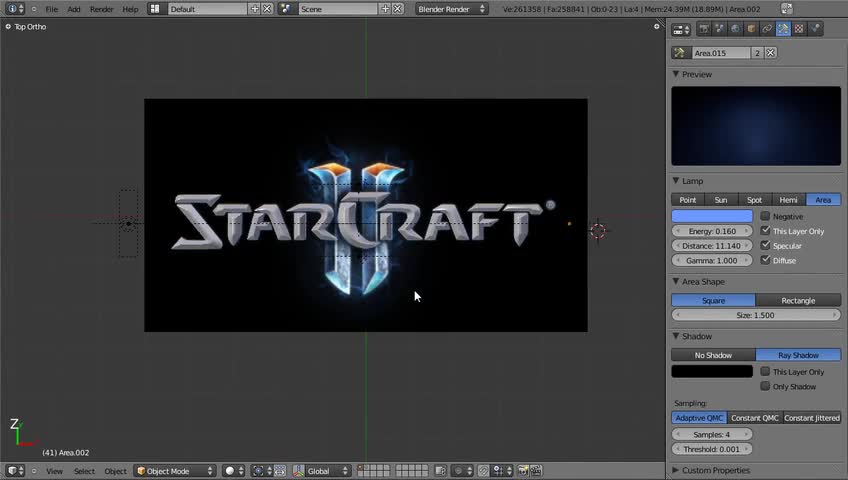Toggle snap during transform magnet icon
The image size is (848, 480).
(483, 471)
